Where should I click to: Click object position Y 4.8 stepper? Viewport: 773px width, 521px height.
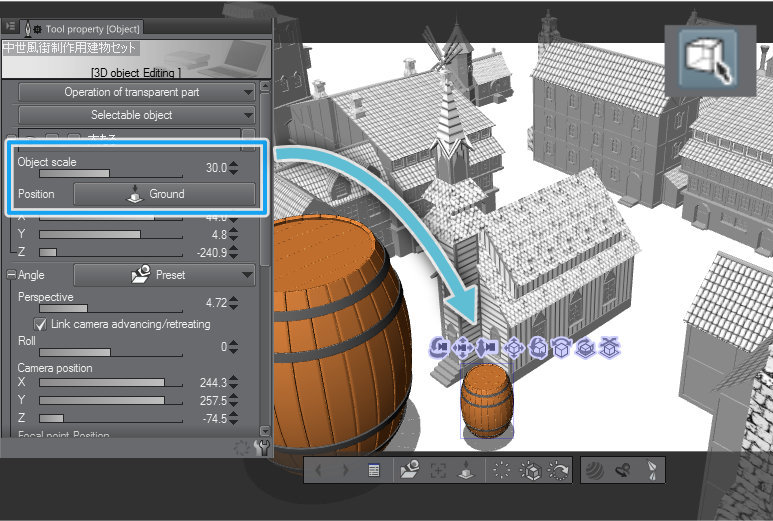point(233,234)
